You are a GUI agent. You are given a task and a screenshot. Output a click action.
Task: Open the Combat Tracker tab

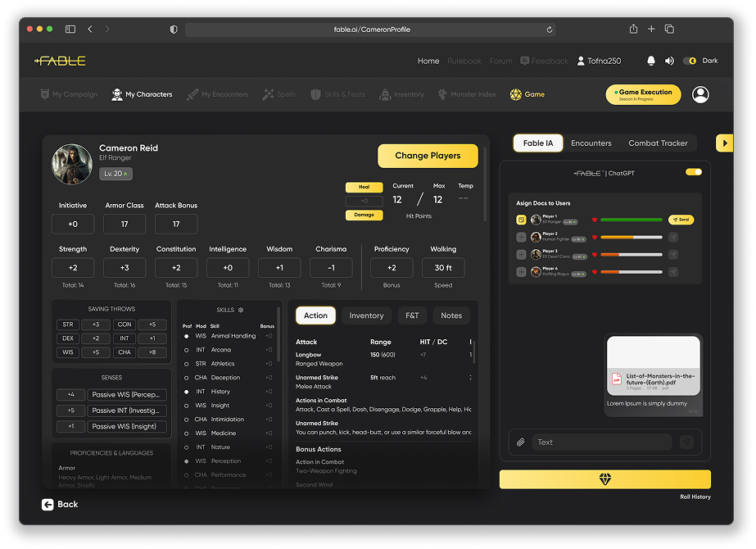(x=658, y=143)
